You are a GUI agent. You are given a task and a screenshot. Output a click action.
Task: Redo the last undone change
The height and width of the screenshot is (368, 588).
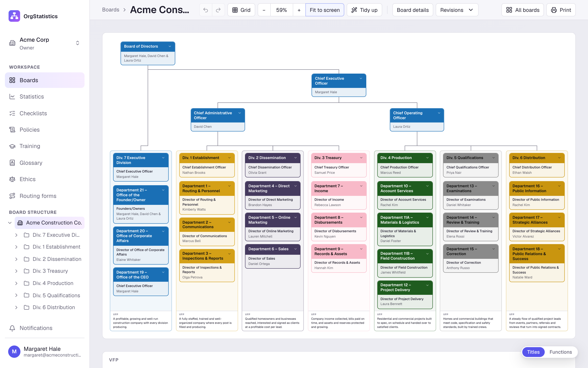(x=218, y=10)
